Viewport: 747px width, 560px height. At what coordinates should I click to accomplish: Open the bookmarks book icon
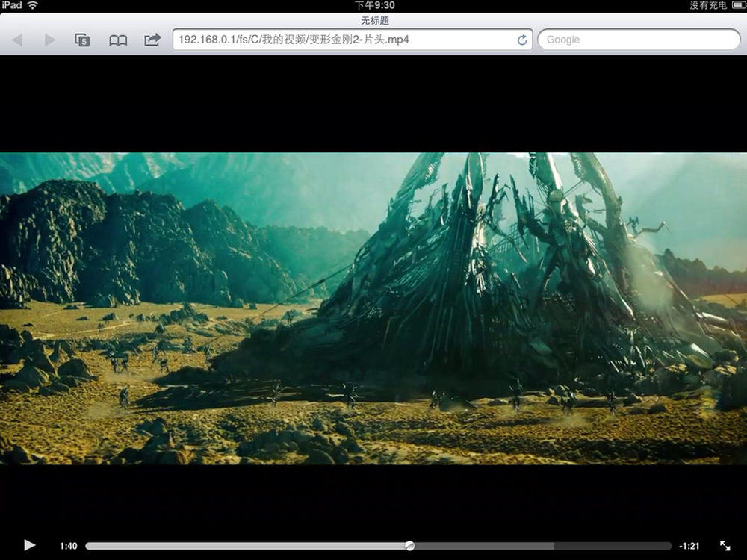coord(118,40)
